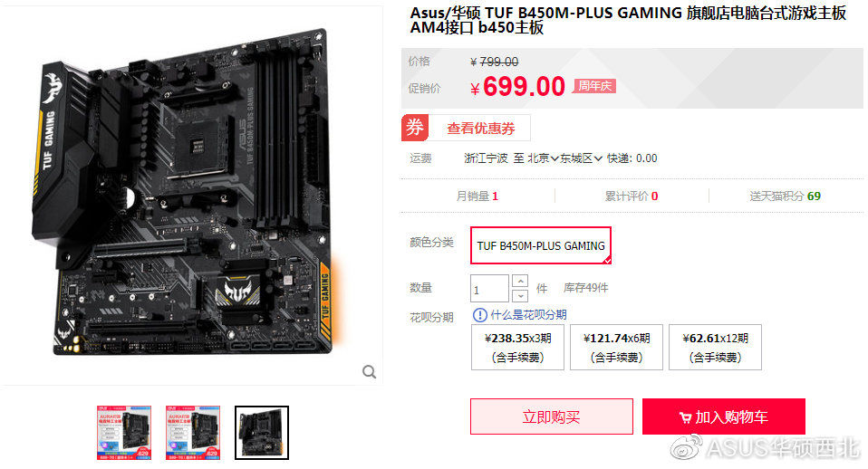Open the 东城区 district dropdown
This screenshot has width=868, height=469.
[x=581, y=158]
